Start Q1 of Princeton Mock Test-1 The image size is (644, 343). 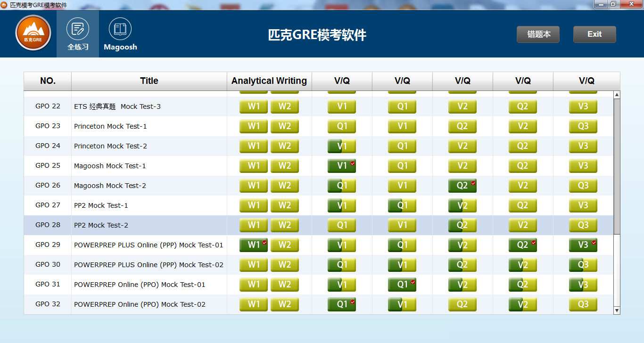[x=342, y=126]
